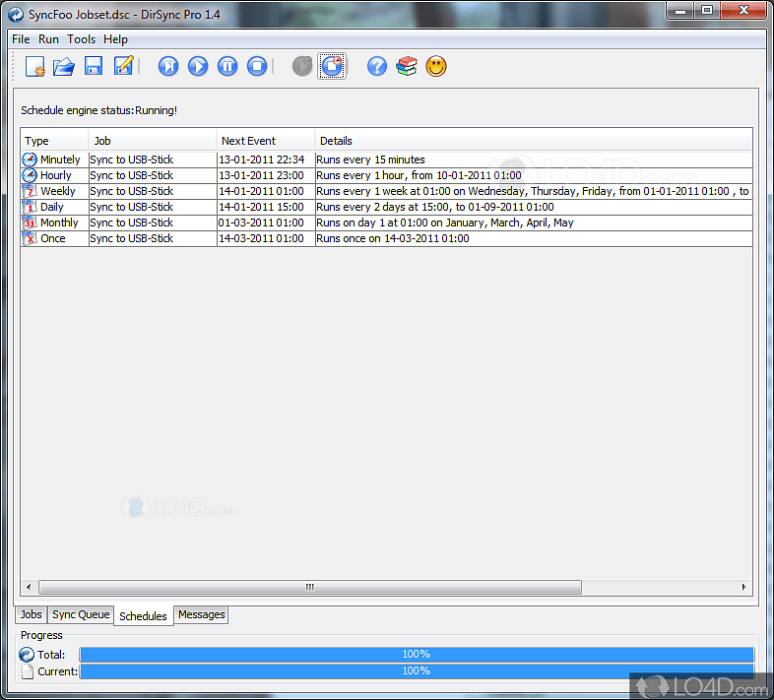Click next event 01-03-2011 01:00
Image resolution: width=774 pixels, height=700 pixels.
(266, 223)
